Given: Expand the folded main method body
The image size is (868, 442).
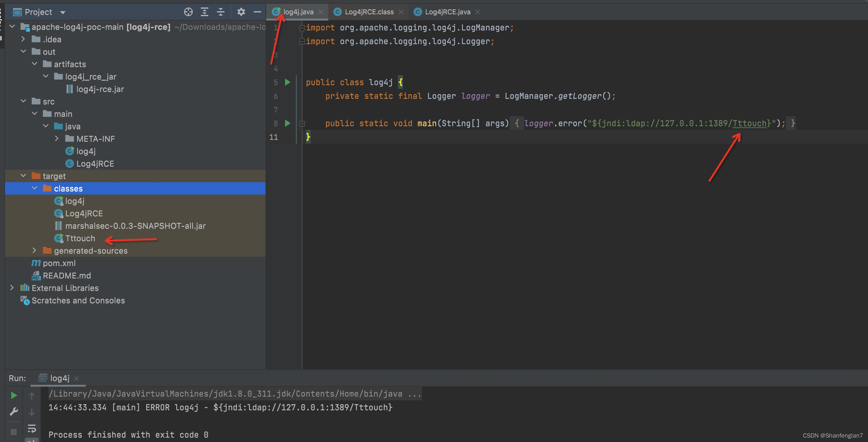Looking at the screenshot, I should (302, 124).
